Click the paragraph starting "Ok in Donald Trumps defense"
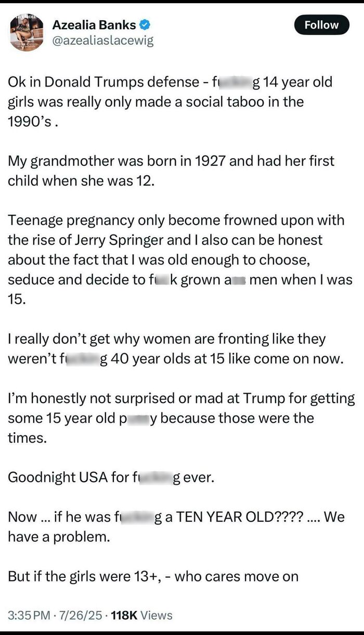Image resolution: width=364 pixels, height=635 pixels. click(170, 101)
